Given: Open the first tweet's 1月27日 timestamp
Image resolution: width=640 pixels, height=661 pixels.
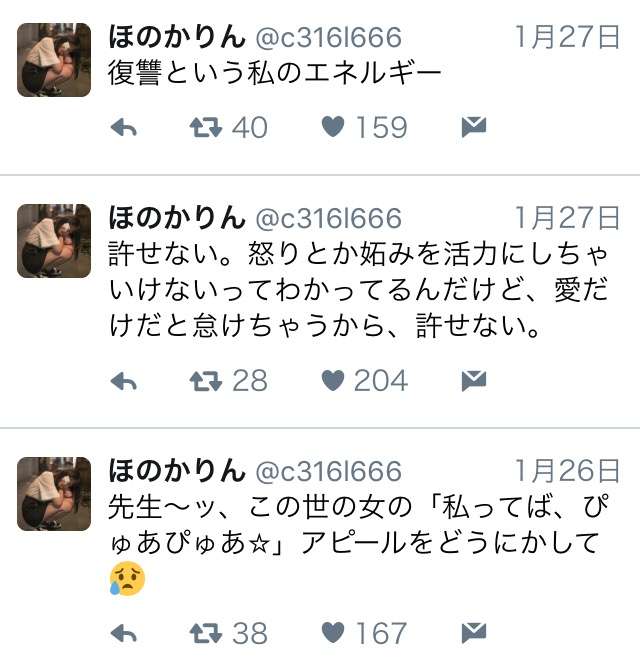Looking at the screenshot, I should [x=567, y=37].
